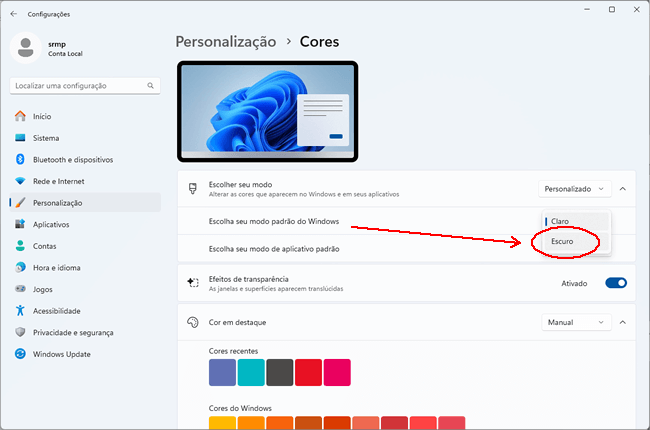Image resolution: width=650 pixels, height=430 pixels.
Task: Select Escuro in the mode list
Action: 576,241
